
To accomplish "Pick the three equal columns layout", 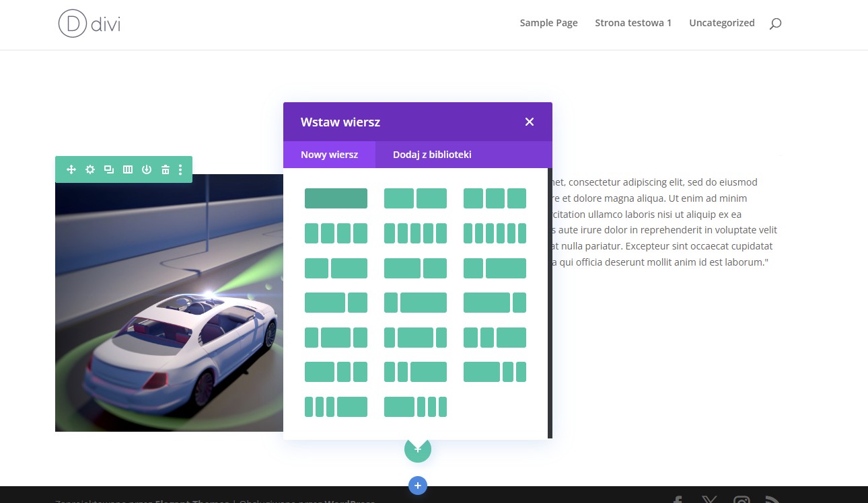I will click(x=495, y=198).
